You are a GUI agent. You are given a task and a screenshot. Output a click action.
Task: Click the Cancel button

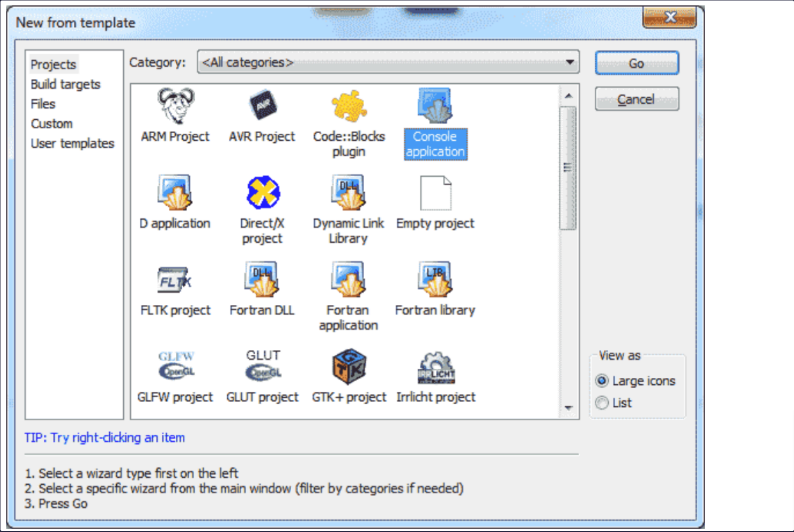pos(636,99)
